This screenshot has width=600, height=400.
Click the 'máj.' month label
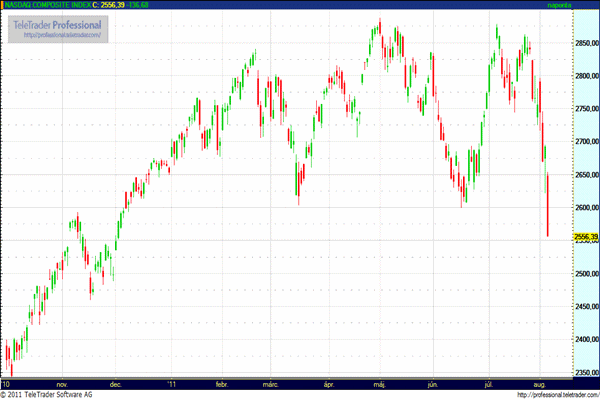coord(379,383)
